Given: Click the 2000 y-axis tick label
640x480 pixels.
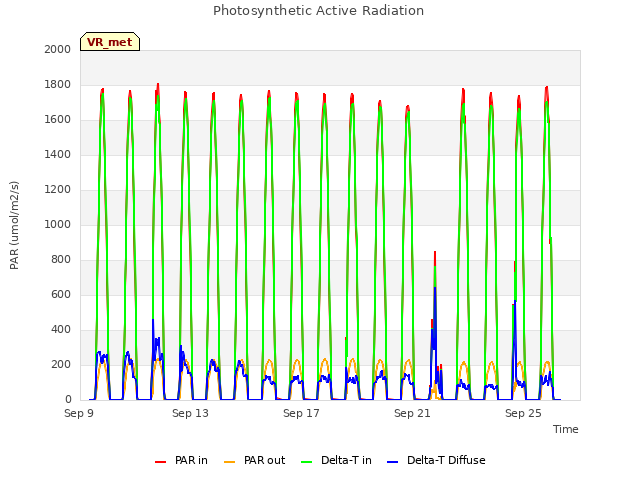Looking at the screenshot, I should click(58, 50).
